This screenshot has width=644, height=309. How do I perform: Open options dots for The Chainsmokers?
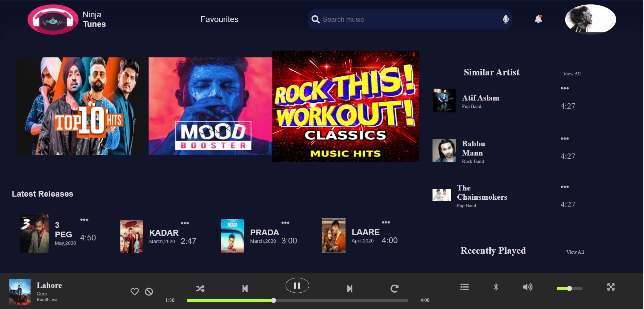point(565,187)
